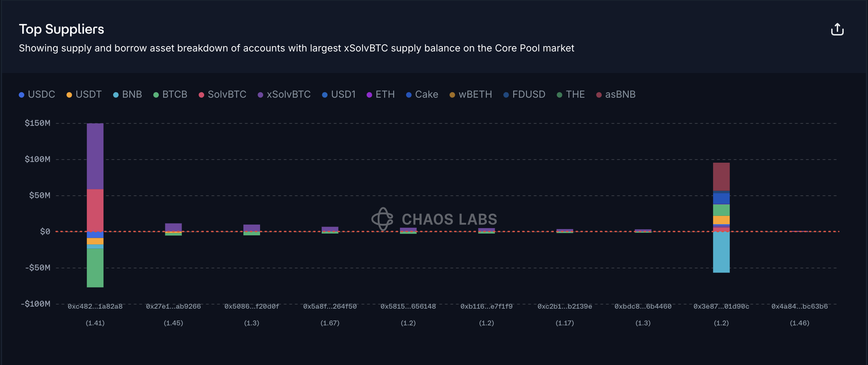Toggle the USDC legend entry
Image resolution: width=868 pixels, height=365 pixels.
(x=37, y=95)
